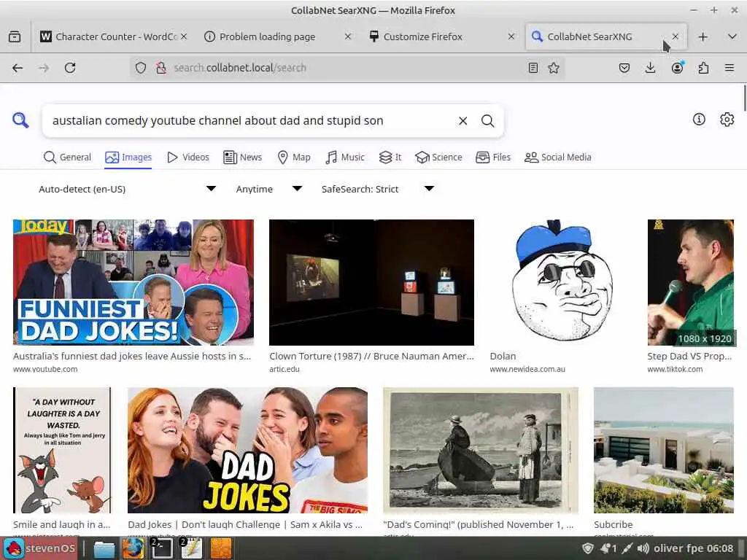Open the Step Dad TikTok thumbnail

(690, 282)
